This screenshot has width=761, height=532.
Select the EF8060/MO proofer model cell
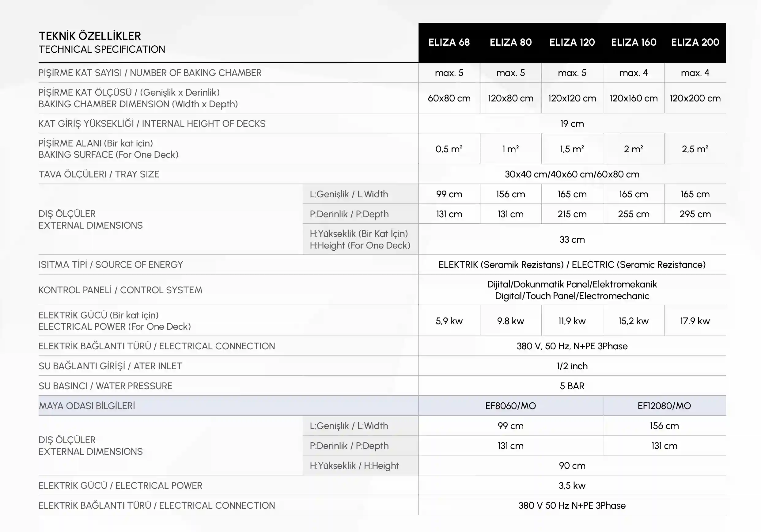click(x=510, y=406)
